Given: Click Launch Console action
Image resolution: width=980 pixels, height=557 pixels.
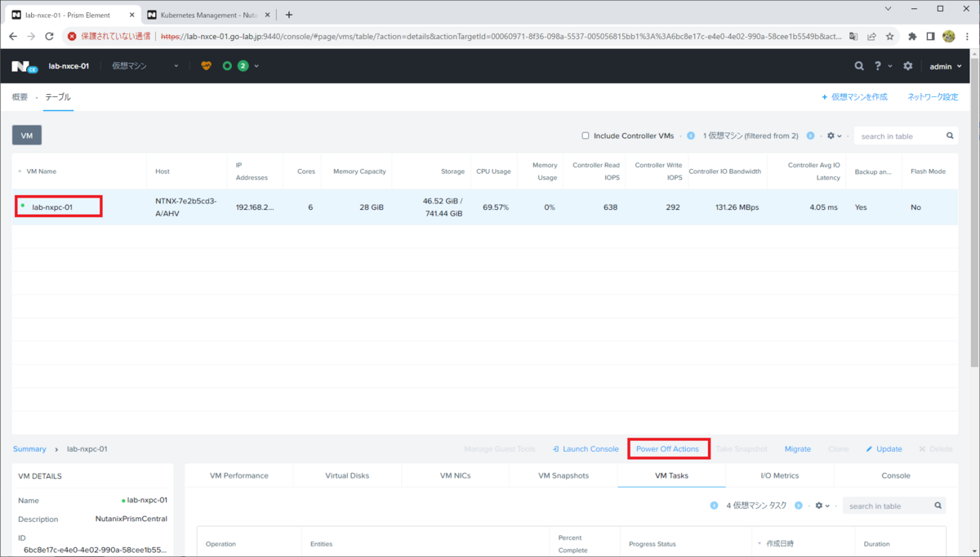Looking at the screenshot, I should tap(585, 449).
